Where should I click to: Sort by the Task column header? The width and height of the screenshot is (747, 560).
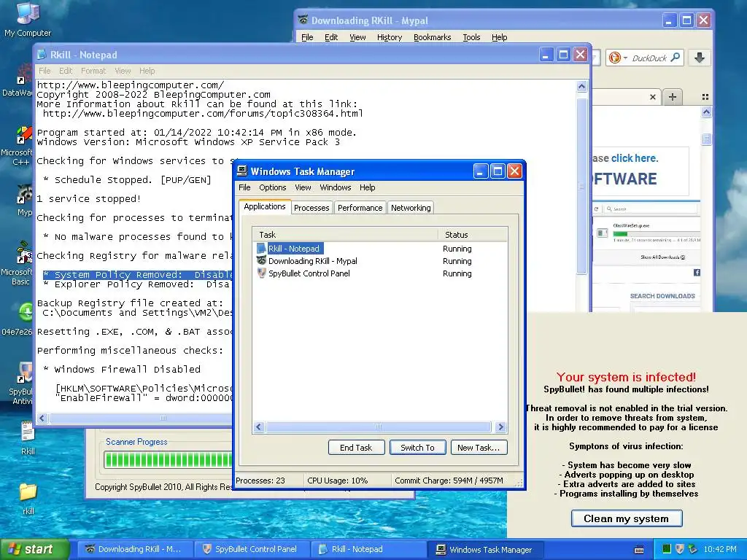(x=345, y=235)
